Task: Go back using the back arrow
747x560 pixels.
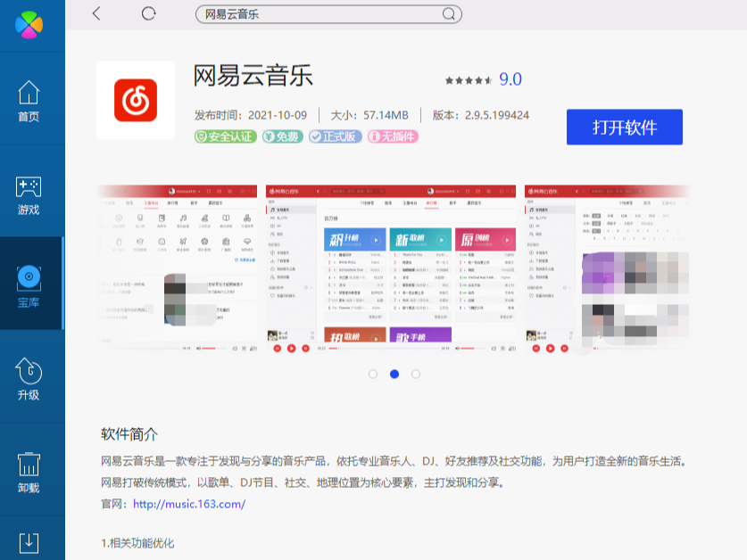Action: [96, 13]
